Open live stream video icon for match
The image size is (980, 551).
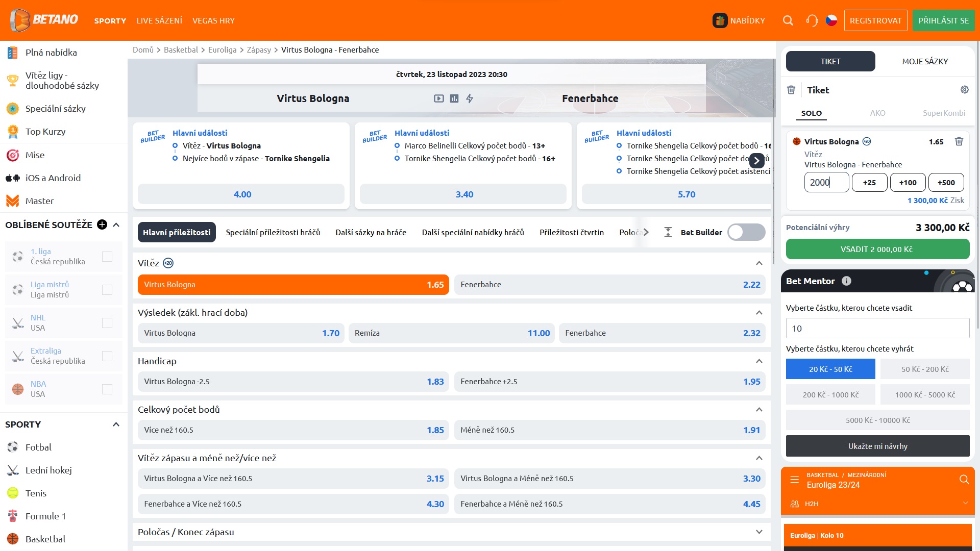(439, 98)
